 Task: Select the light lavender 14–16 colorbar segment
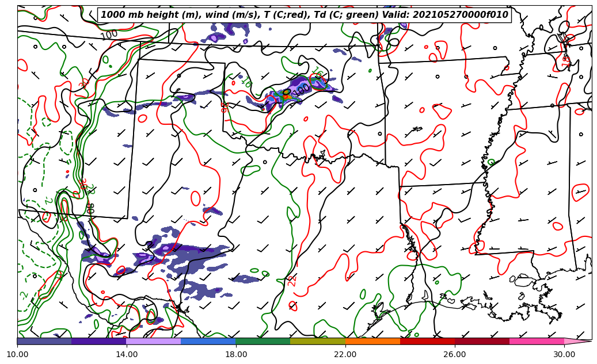[x=154, y=341]
